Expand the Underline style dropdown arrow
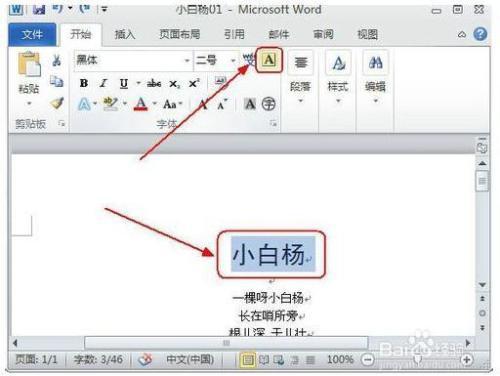Screen dimensions: 500x376 tap(138, 83)
